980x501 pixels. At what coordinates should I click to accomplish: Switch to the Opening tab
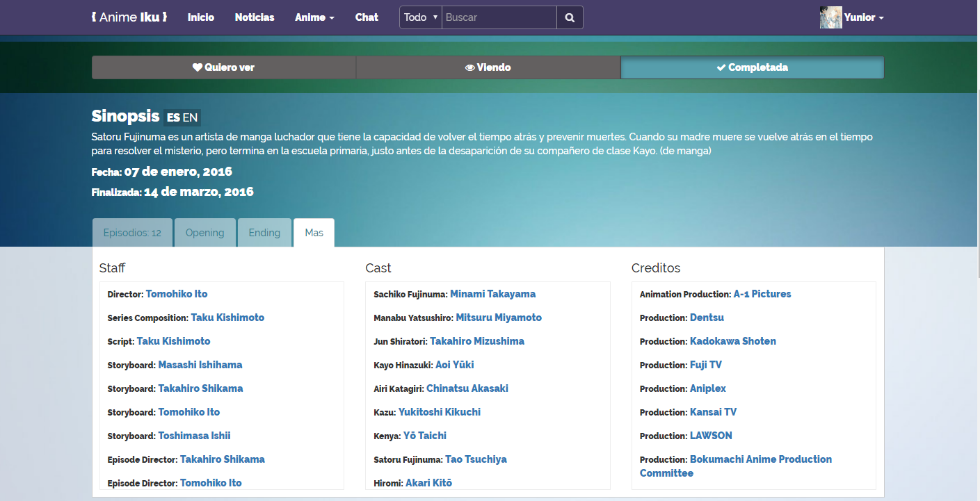pyautogui.click(x=204, y=233)
